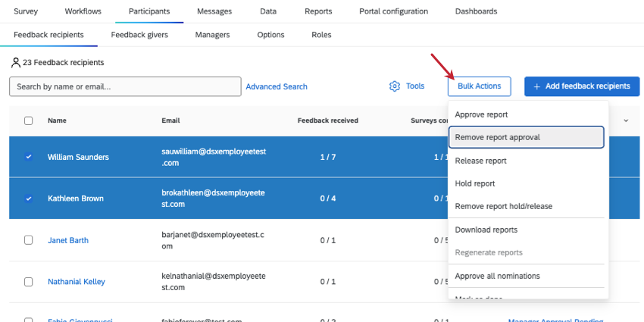Screen dimensions: 644x322
Task: Open the Tools menu
Action: click(407, 86)
